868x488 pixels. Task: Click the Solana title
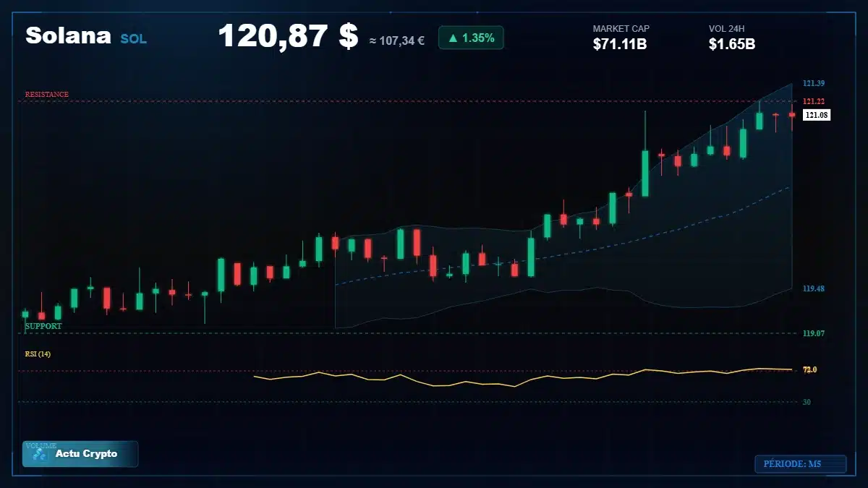point(68,36)
